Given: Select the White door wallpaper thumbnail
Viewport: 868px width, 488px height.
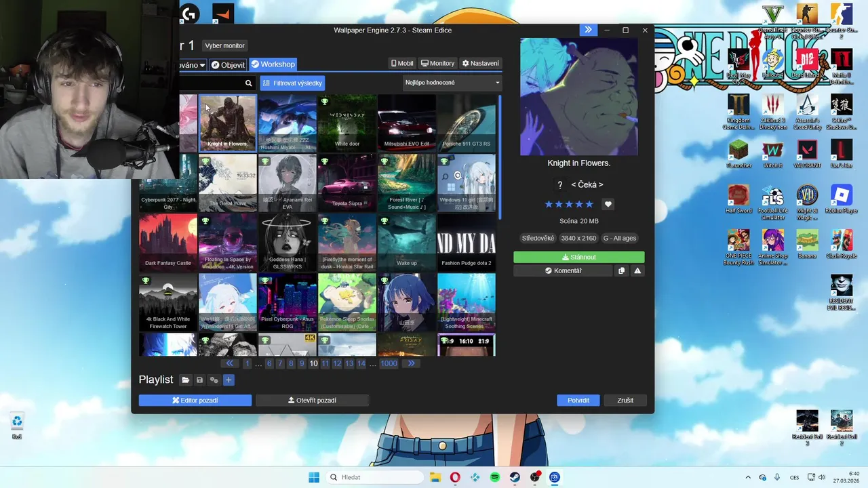Looking at the screenshot, I should [347, 123].
